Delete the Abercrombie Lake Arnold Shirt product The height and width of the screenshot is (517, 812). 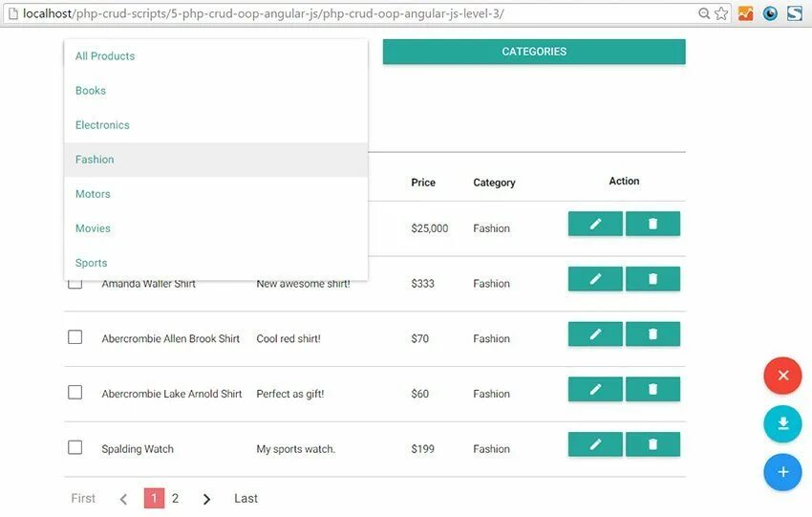pos(652,389)
